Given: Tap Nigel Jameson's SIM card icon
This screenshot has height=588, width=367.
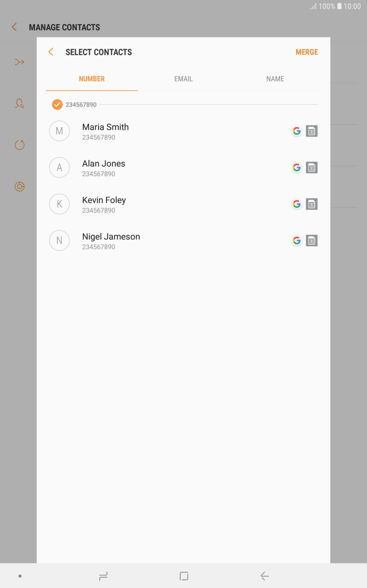Looking at the screenshot, I should tap(312, 241).
